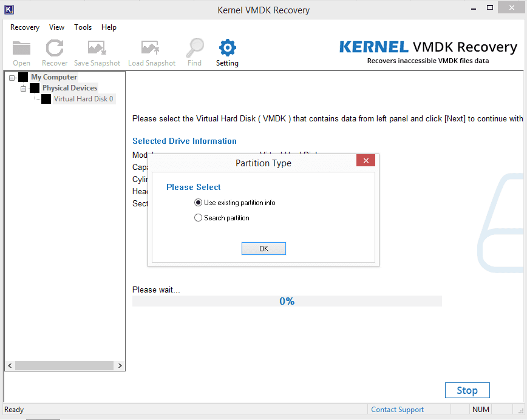Click the Kernel app icon in title bar
This screenshot has height=420, width=527.
coord(9,10)
